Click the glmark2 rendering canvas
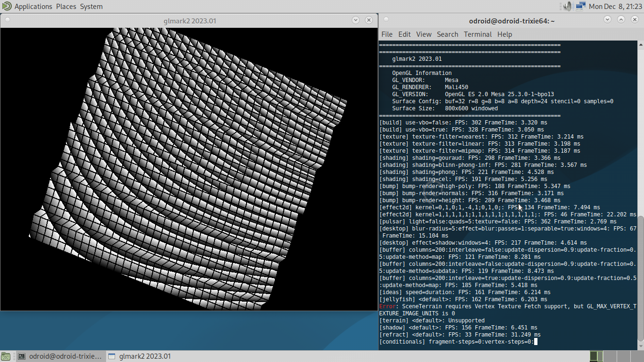The height and width of the screenshot is (362, 644). 189,170
